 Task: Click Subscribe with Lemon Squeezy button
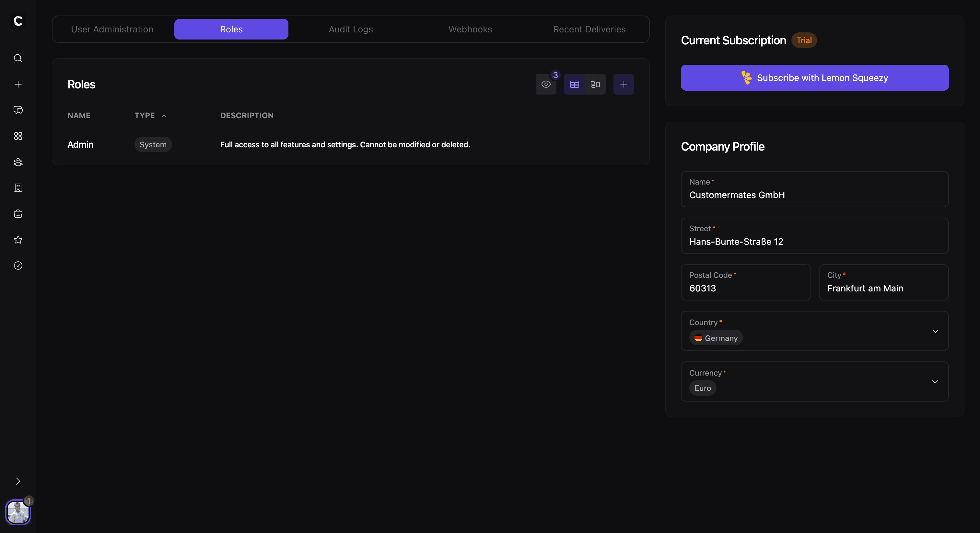(x=814, y=78)
